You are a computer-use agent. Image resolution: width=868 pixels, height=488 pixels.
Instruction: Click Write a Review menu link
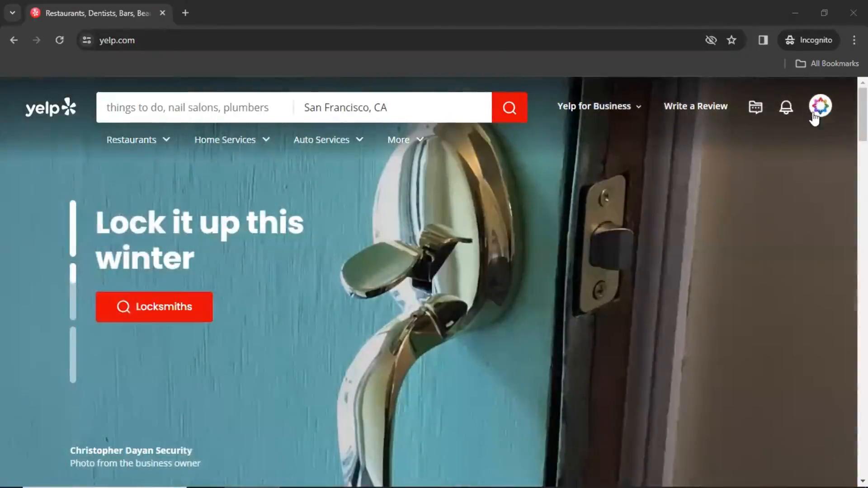point(696,105)
